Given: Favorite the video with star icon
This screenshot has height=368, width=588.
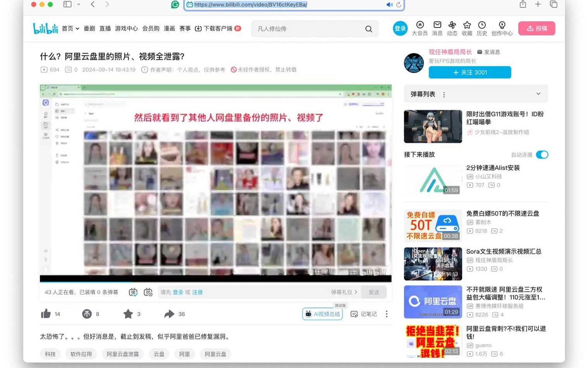Looking at the screenshot, I should [x=128, y=314].
